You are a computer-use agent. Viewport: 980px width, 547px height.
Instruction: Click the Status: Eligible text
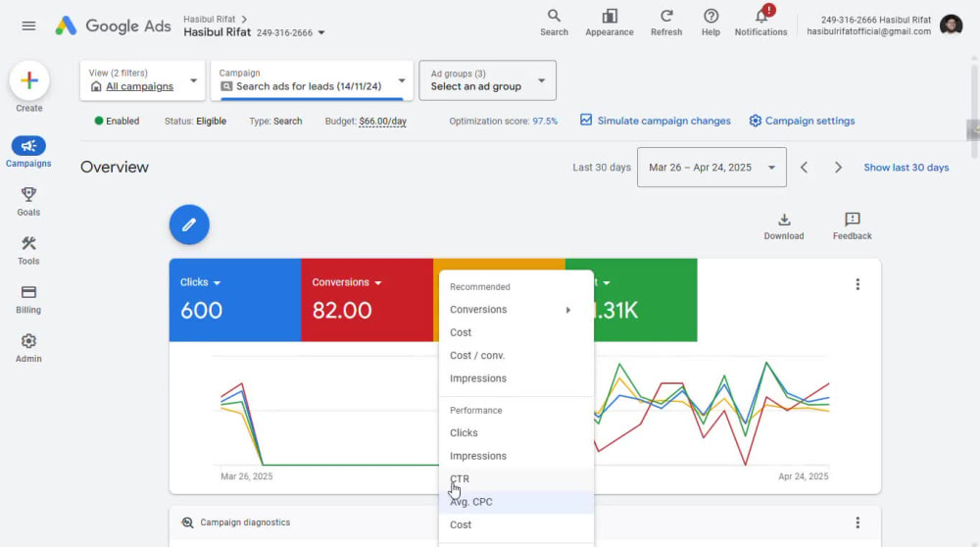195,122
